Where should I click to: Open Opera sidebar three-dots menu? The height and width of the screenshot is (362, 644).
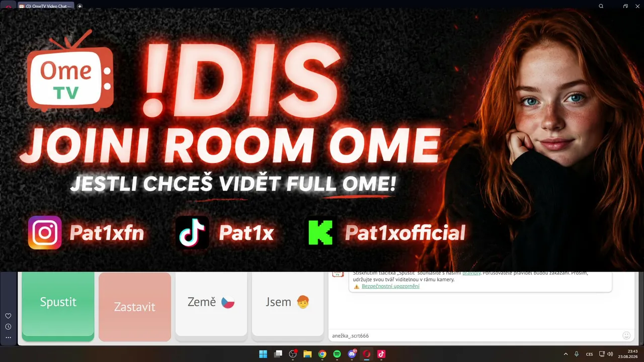coord(8,338)
